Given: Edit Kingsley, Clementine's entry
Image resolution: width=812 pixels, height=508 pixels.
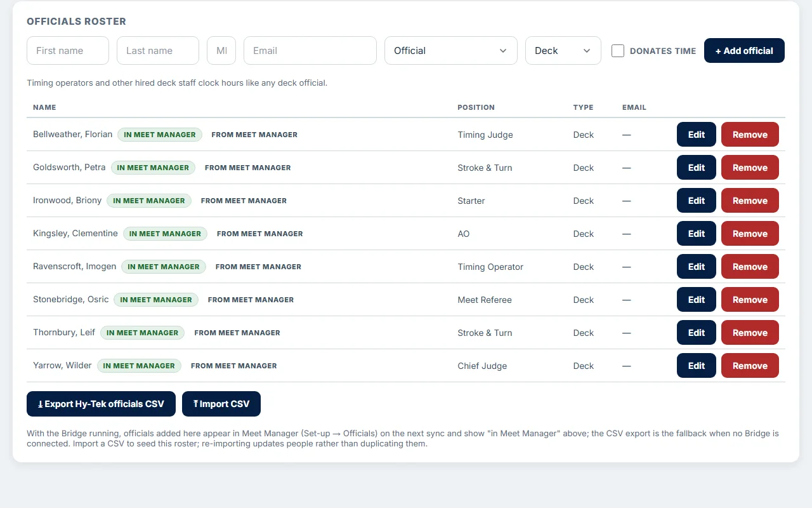Looking at the screenshot, I should [697, 234].
